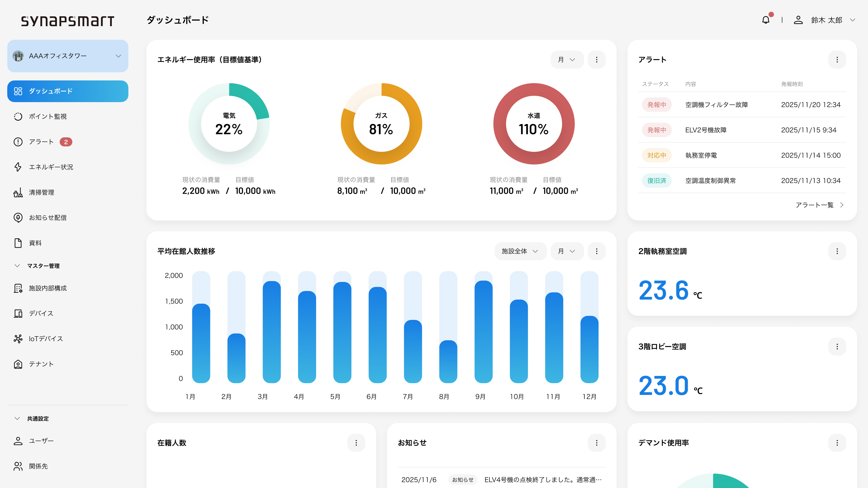
Task: Open the 平均在館人数推移 card three-dot menu
Action: pyautogui.click(x=596, y=251)
